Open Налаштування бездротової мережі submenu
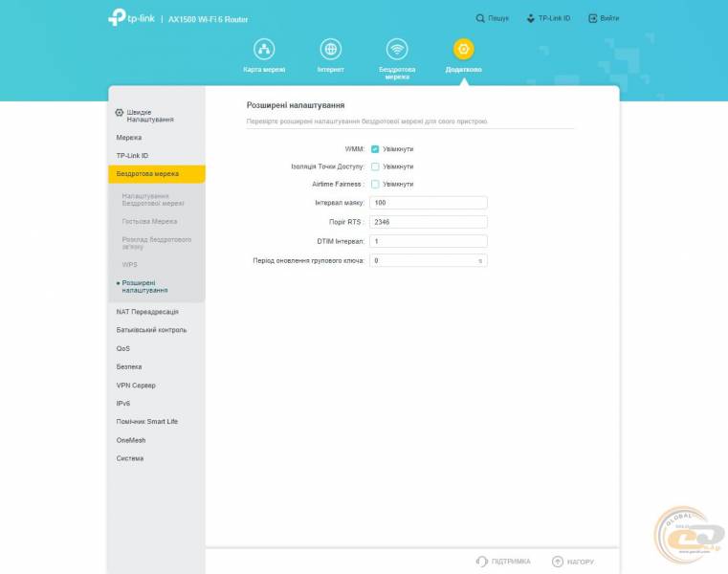This screenshot has width=728, height=574. tap(153, 200)
